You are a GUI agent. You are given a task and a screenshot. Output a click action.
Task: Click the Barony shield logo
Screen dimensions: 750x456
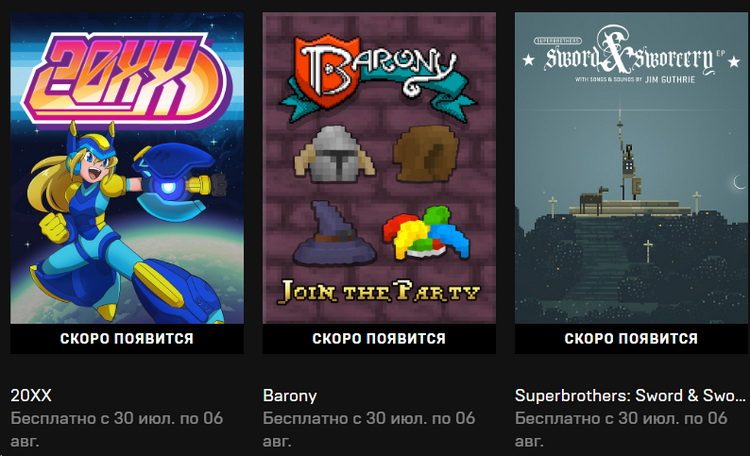pyautogui.click(x=328, y=71)
